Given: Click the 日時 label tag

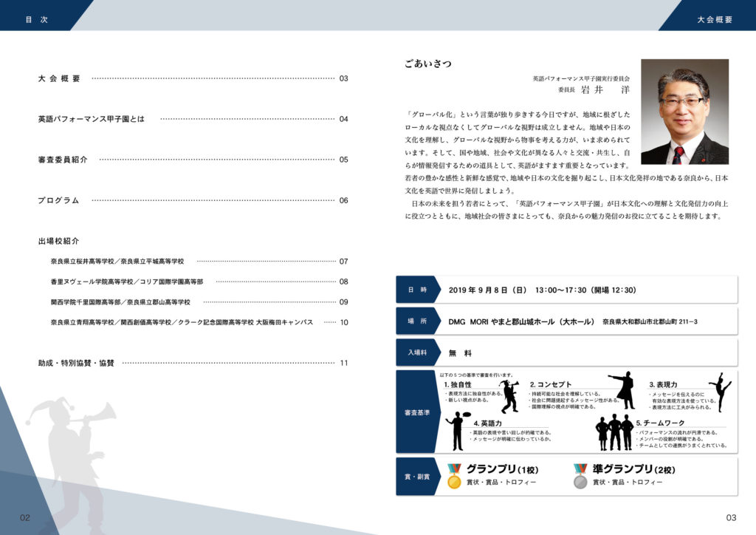Looking at the screenshot, I should [x=418, y=290].
